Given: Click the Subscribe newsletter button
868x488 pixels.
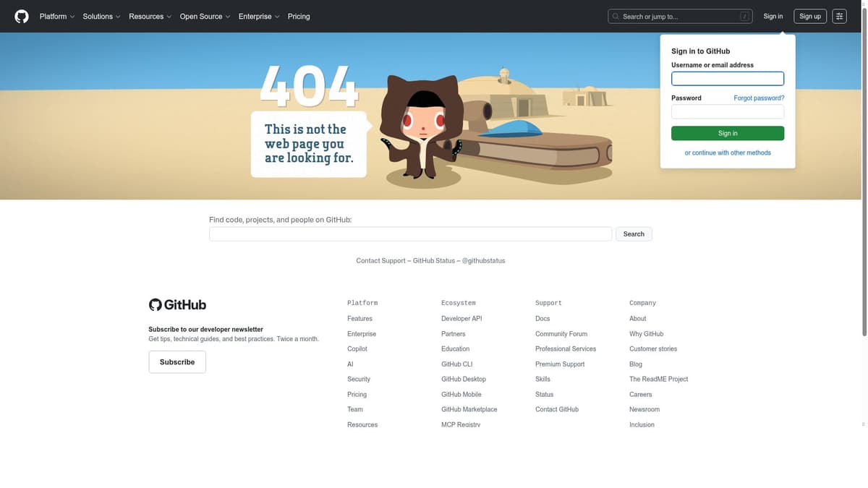Looking at the screenshot, I should coord(177,361).
